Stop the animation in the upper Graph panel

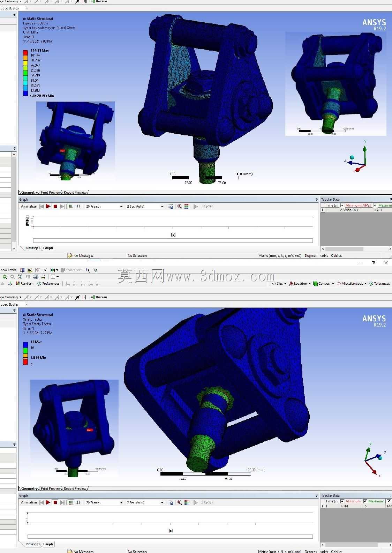[55, 206]
